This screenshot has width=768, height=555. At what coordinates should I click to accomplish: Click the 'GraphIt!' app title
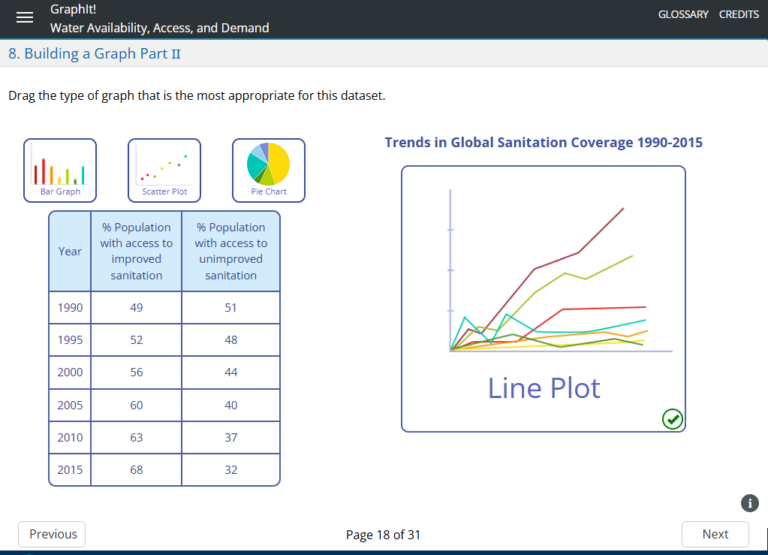[x=73, y=9]
